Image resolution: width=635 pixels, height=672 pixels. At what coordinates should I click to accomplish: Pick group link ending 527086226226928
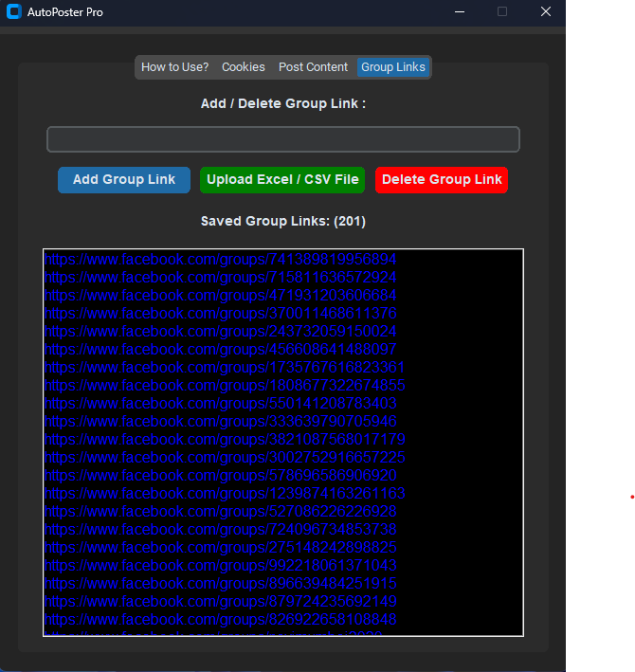click(x=220, y=511)
